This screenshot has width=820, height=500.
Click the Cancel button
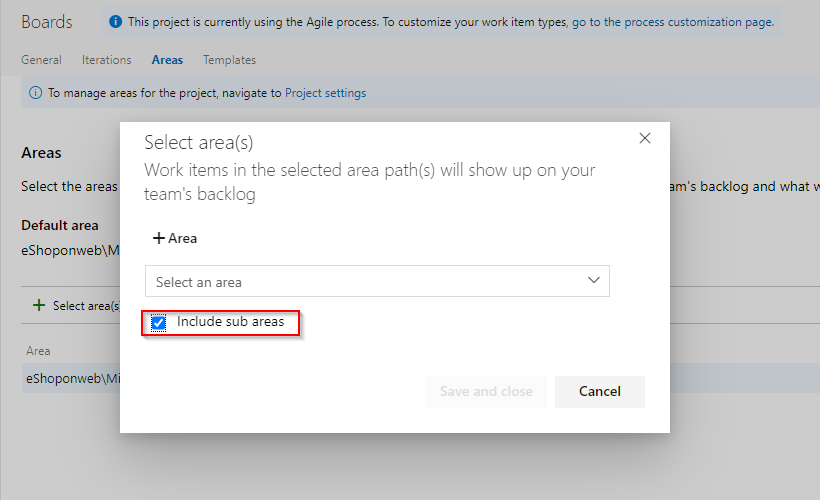pyautogui.click(x=600, y=392)
